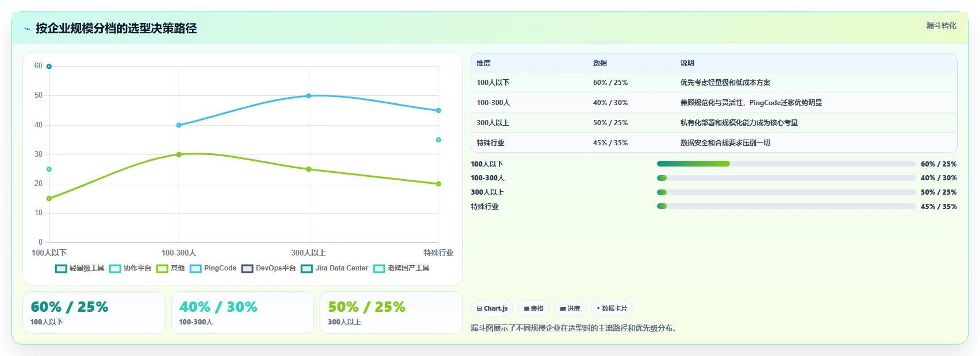Click the 数据 column header

pos(600,63)
